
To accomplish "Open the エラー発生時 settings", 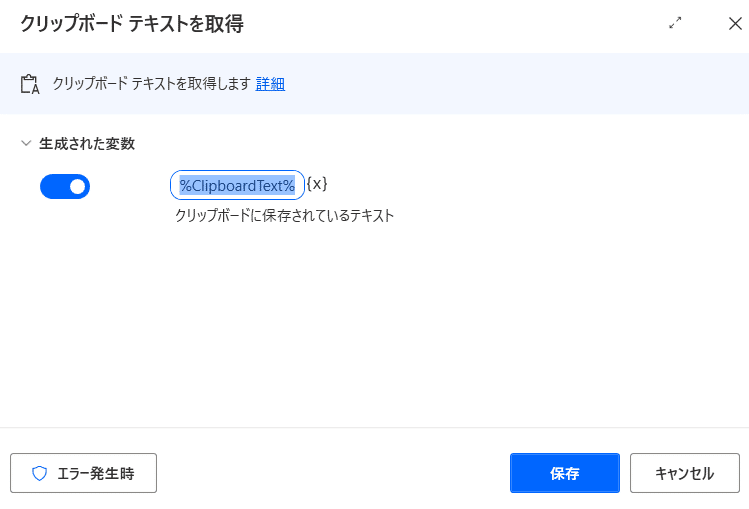I will (x=84, y=473).
